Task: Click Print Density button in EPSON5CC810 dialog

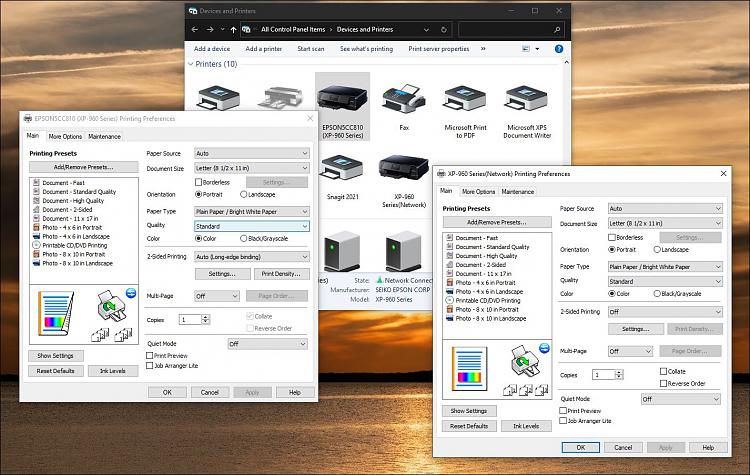Action: tap(281, 274)
